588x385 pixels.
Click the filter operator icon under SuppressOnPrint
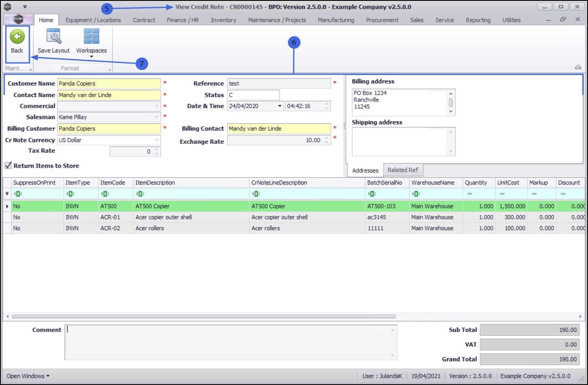[18, 194]
